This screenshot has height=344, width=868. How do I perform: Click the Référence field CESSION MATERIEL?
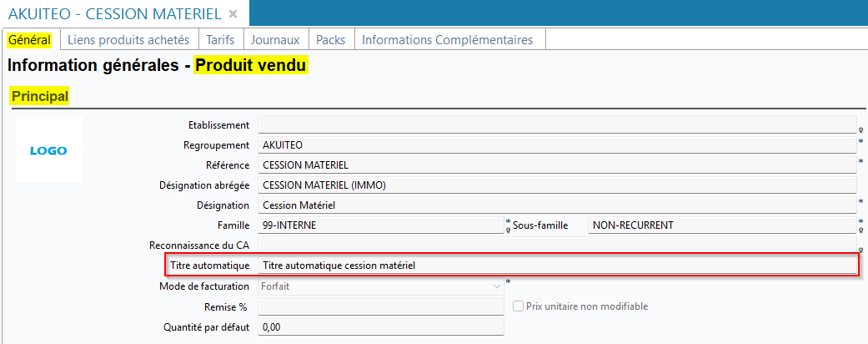pos(557,165)
